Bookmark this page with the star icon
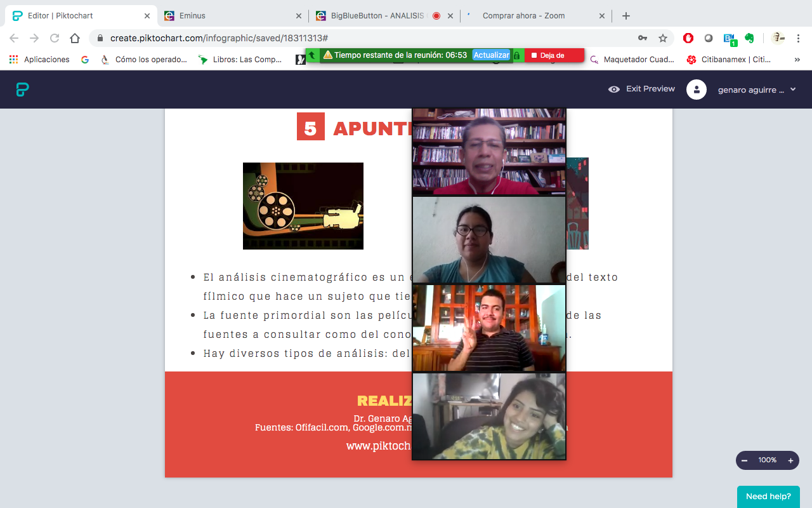This screenshot has width=812, height=508. (663, 38)
